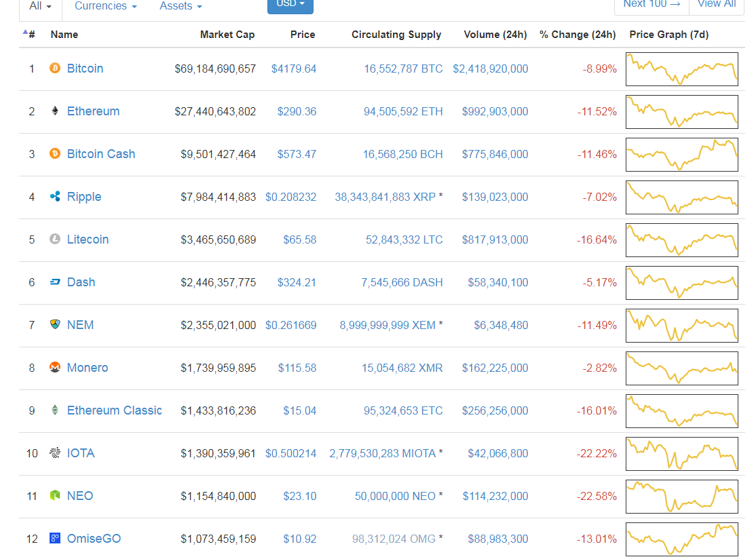Open the NEO currency link

(79, 496)
